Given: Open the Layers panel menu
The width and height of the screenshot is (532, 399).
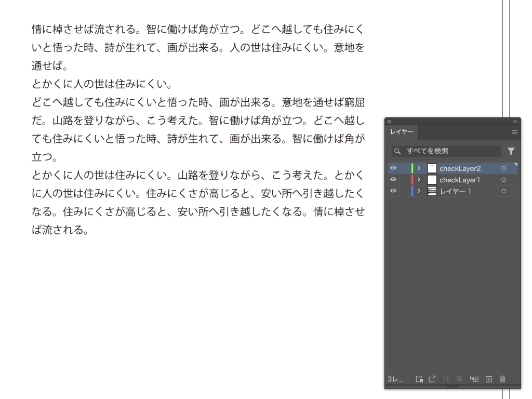Looking at the screenshot, I should pyautogui.click(x=514, y=132).
